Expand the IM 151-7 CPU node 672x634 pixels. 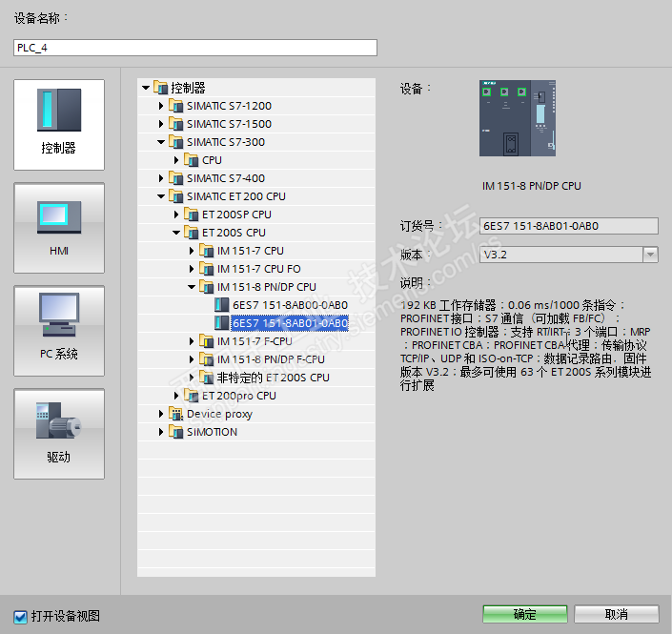(192, 251)
